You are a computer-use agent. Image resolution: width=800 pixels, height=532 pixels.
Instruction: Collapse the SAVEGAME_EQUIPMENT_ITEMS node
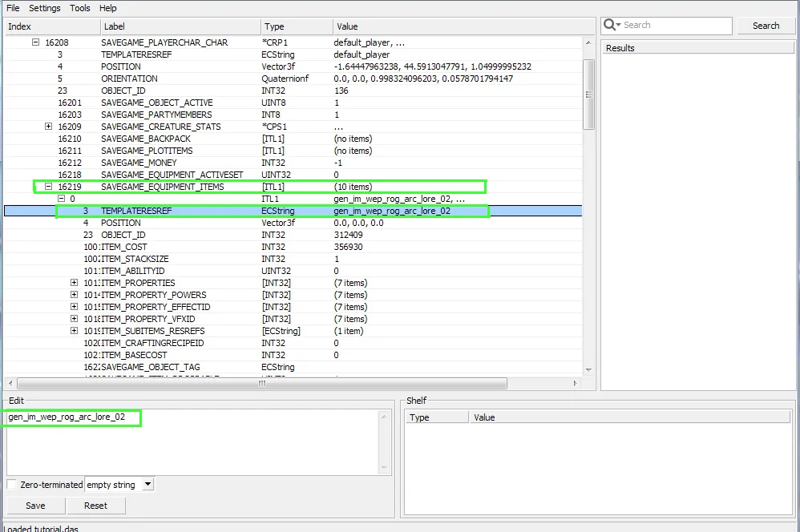[49, 187]
